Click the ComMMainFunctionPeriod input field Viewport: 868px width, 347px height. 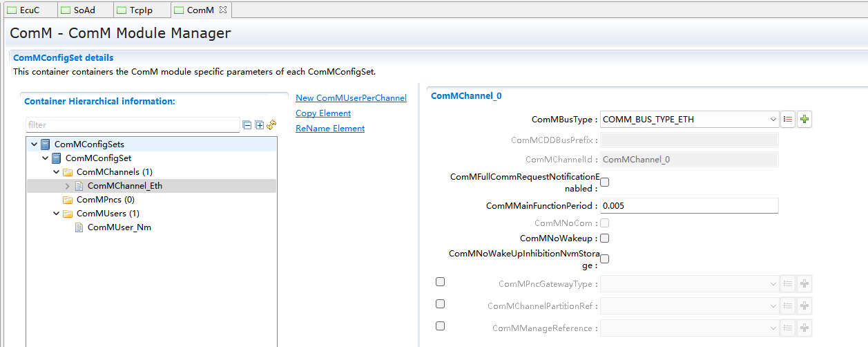coord(688,206)
